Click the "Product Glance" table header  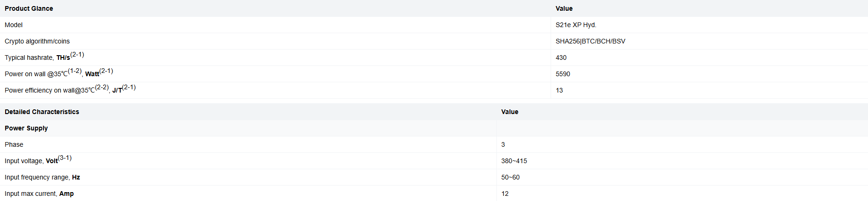coord(29,8)
